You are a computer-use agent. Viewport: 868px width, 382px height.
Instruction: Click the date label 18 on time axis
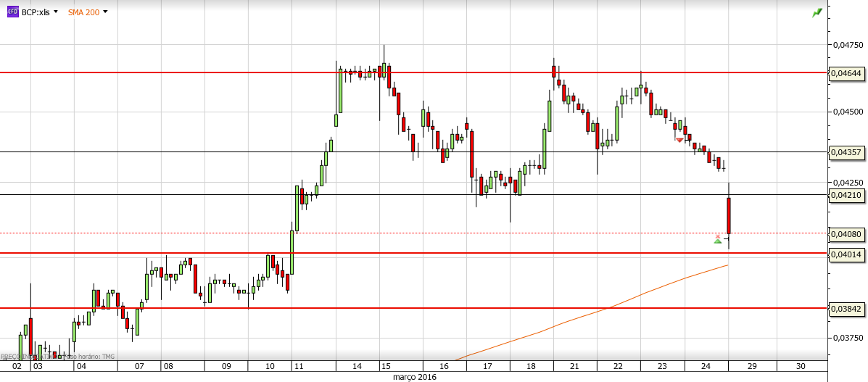(x=531, y=366)
